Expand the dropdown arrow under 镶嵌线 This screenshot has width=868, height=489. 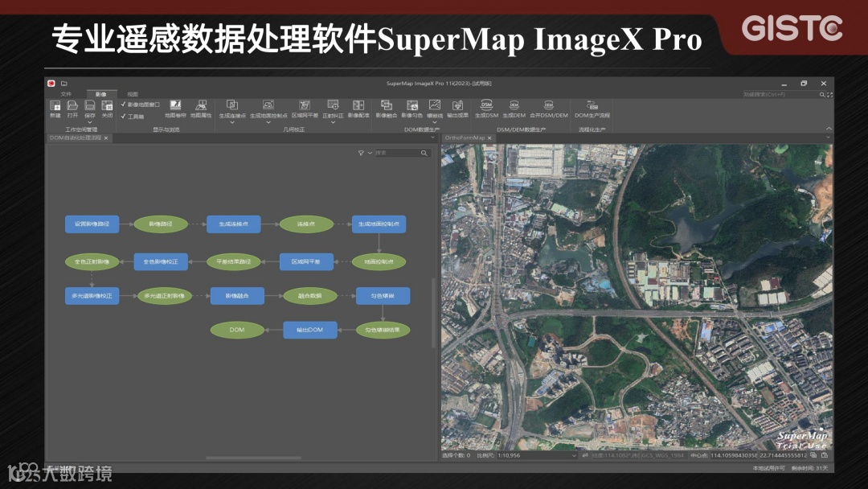(435, 121)
